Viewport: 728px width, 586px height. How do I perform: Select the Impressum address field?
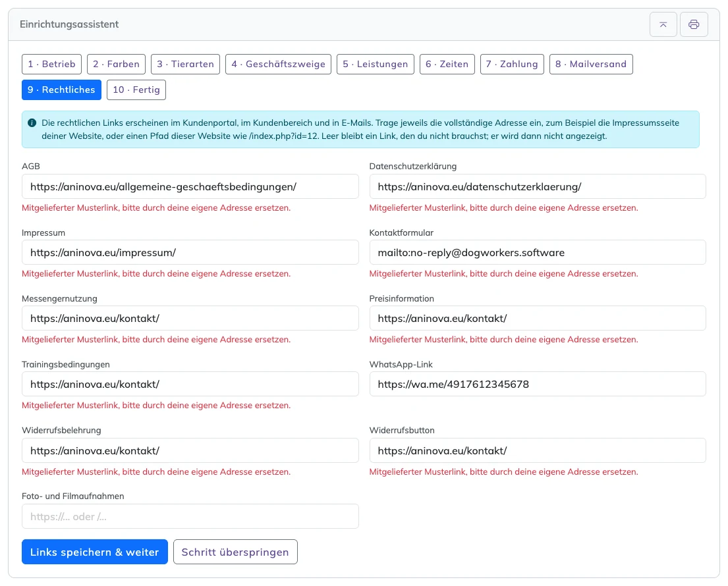(x=190, y=252)
